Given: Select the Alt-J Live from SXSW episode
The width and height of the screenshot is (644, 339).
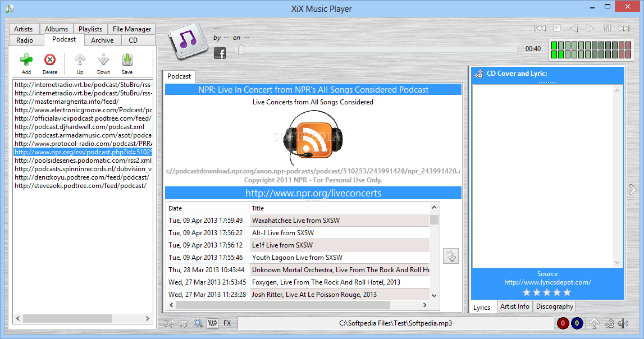Looking at the screenshot, I should pyautogui.click(x=298, y=233).
